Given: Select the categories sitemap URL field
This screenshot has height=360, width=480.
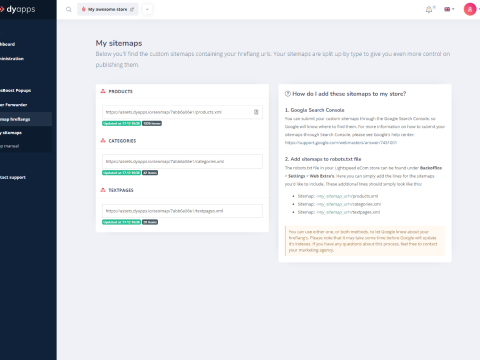Looking at the screenshot, I should click(x=182, y=161).
